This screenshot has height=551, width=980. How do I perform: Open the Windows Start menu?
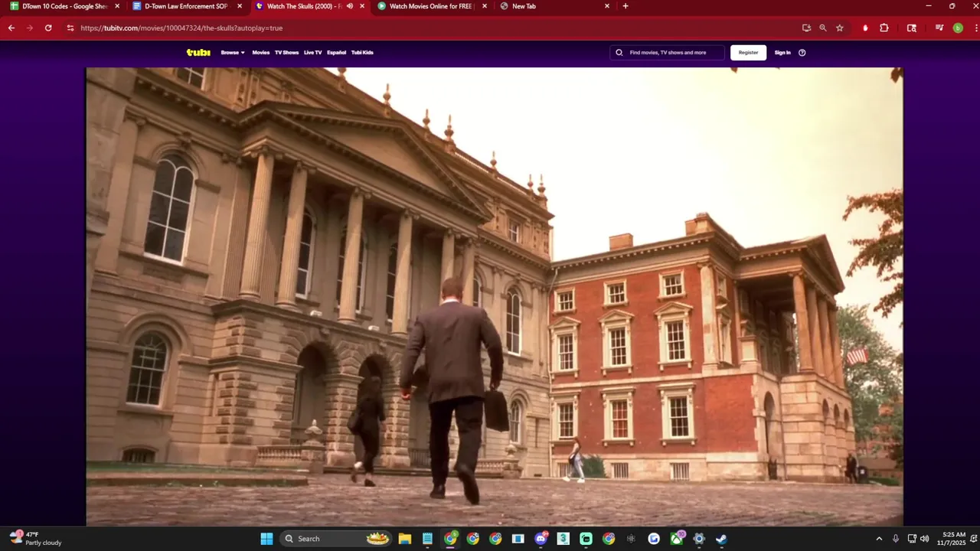pyautogui.click(x=266, y=539)
